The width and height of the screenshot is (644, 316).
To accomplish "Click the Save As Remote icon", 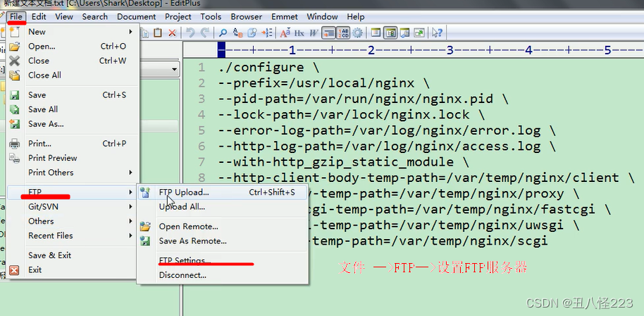I will coord(145,241).
